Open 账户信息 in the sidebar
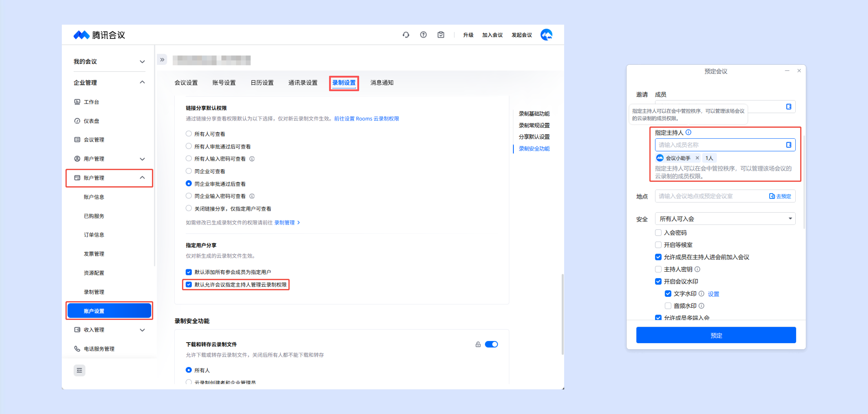This screenshot has width=868, height=414. pos(94,197)
